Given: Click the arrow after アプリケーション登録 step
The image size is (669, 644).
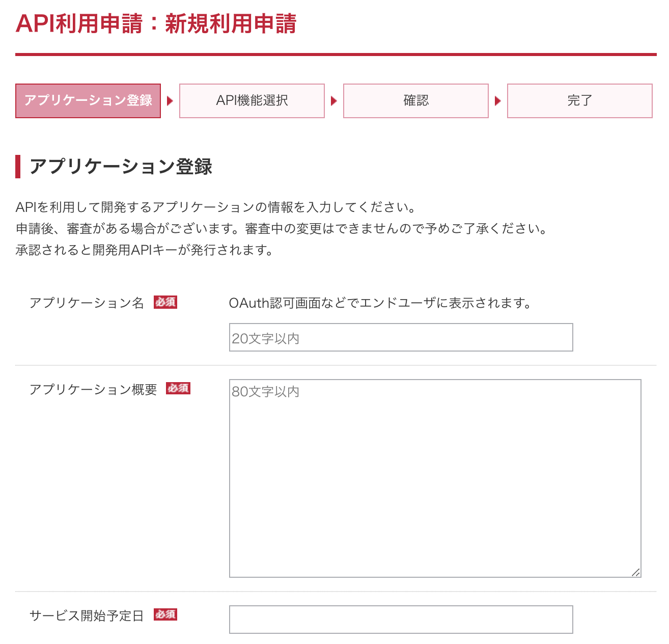Looking at the screenshot, I should [x=170, y=101].
